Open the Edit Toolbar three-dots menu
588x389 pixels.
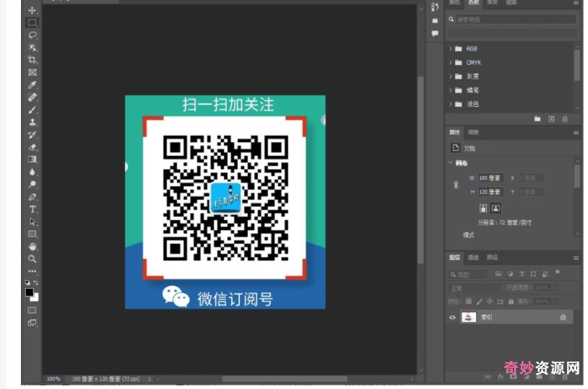(x=33, y=271)
